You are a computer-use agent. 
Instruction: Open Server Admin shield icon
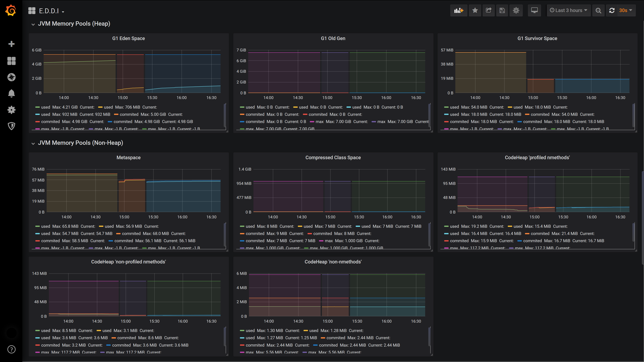11,126
